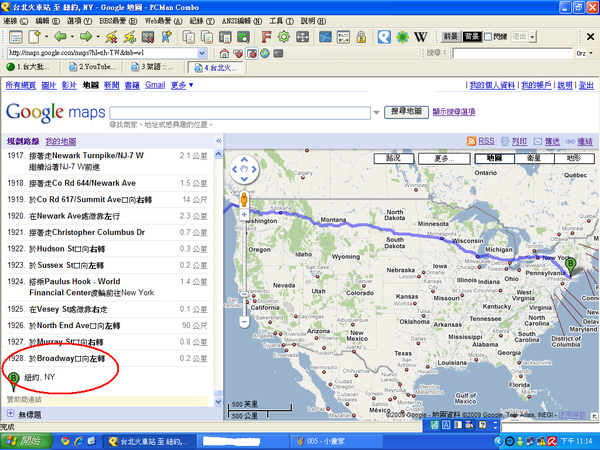Screen dimensions: 600x450
Task: Open the dropdown arrow beside the 送出 button
Action: pyautogui.click(x=533, y=37)
